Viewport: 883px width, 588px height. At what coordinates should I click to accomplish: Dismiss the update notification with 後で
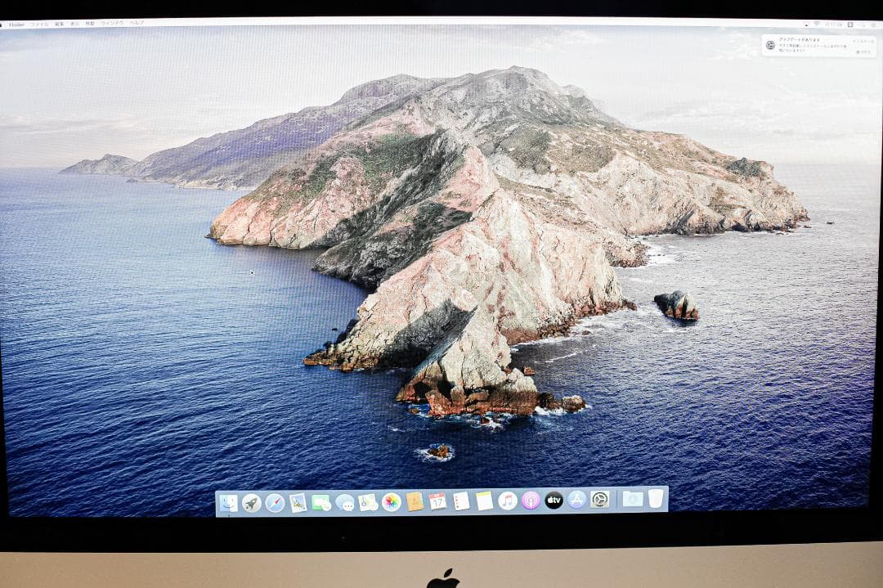click(x=863, y=52)
